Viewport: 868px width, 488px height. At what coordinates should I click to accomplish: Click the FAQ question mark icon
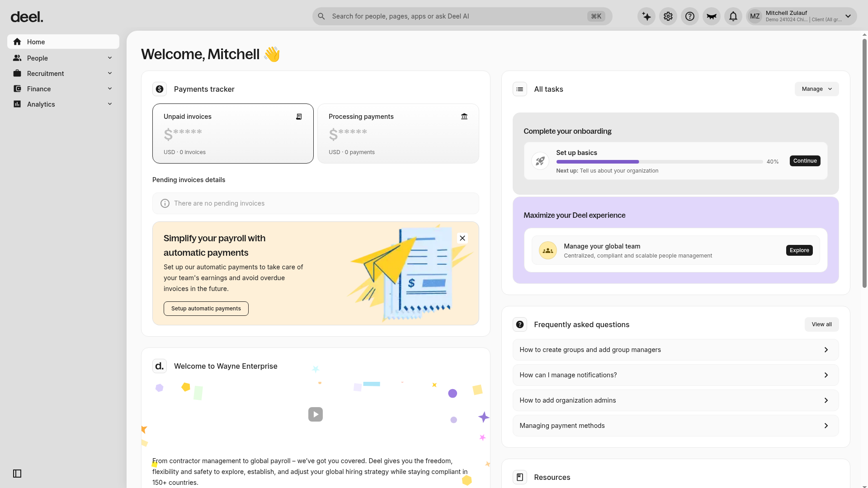[x=520, y=324]
